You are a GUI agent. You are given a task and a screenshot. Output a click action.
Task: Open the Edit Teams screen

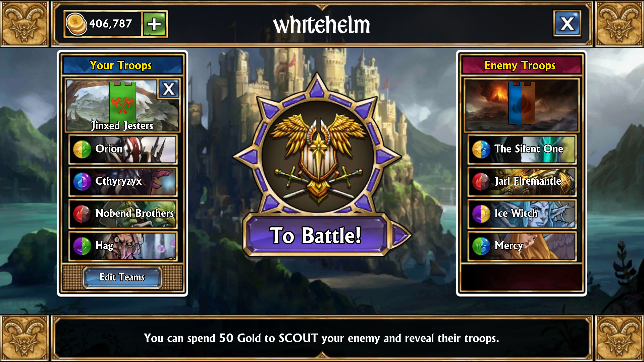(x=122, y=277)
